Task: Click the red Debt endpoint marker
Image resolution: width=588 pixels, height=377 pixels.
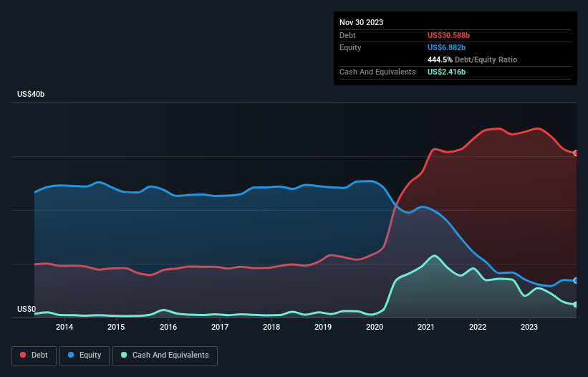Action: [576, 153]
